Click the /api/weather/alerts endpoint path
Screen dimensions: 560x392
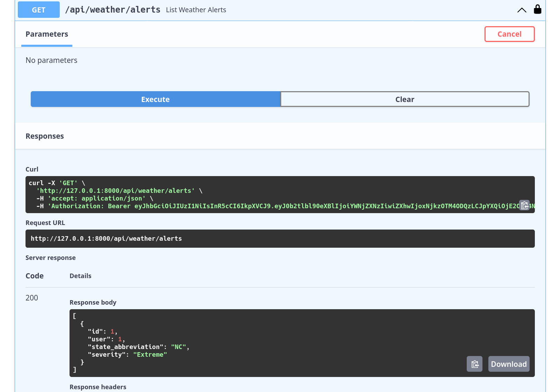tap(112, 10)
